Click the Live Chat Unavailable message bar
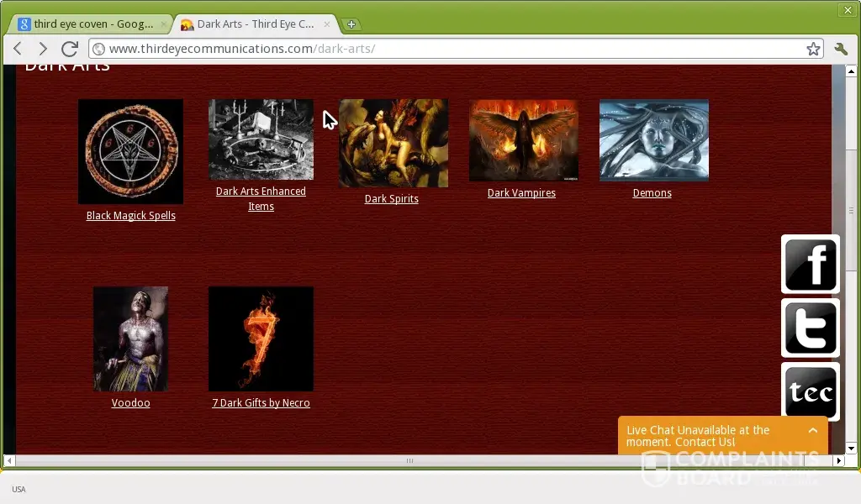This screenshot has height=504, width=861. click(x=722, y=435)
